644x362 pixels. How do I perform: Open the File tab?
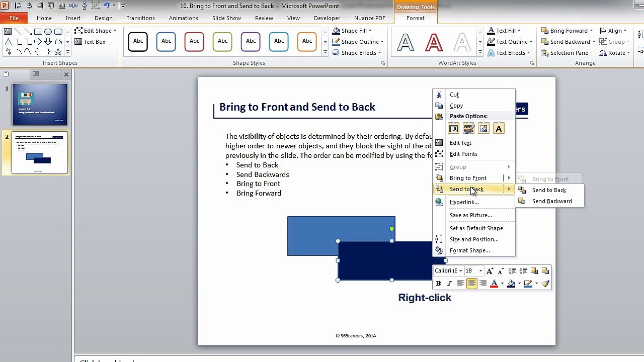14,18
